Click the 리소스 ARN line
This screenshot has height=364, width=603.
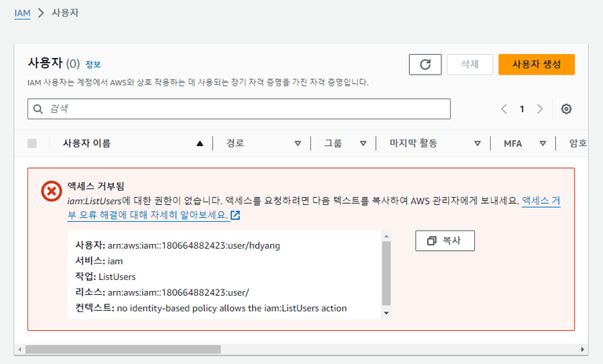(x=163, y=293)
